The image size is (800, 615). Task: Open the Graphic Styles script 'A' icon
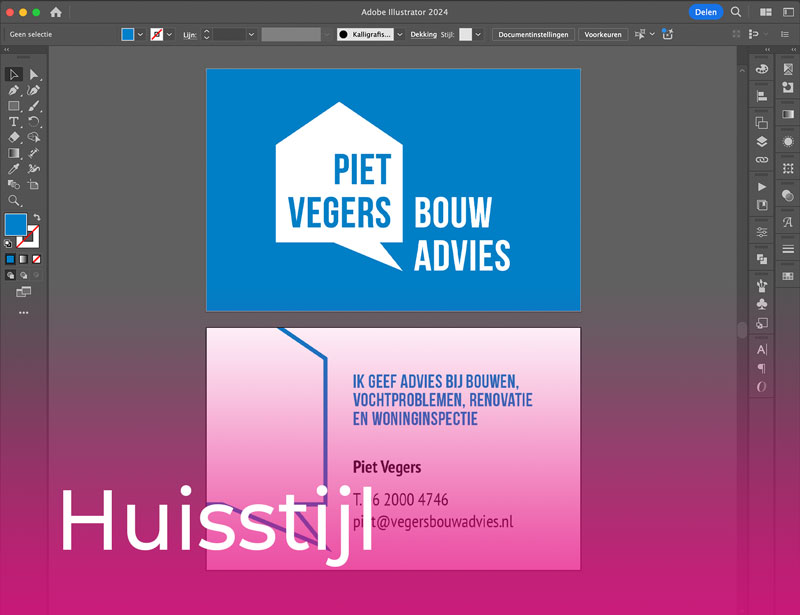coord(788,222)
